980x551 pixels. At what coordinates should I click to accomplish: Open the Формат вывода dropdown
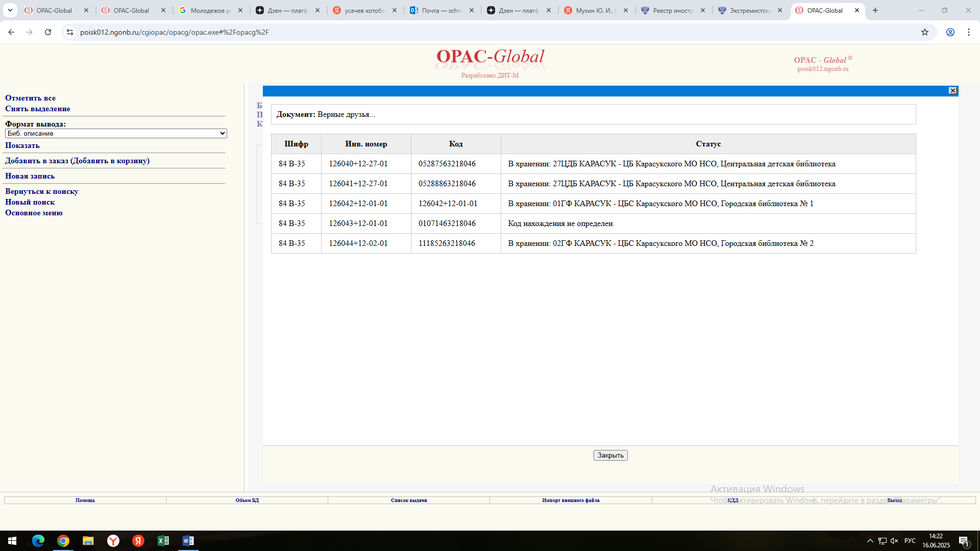pos(116,133)
